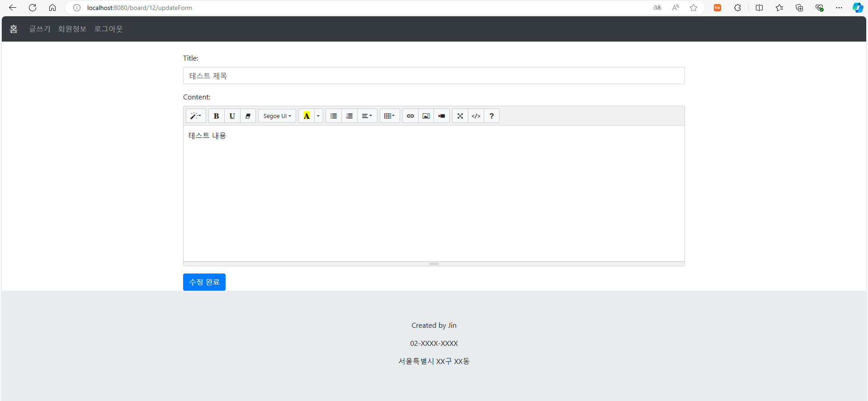The height and width of the screenshot is (401, 868).
Task: Open the Segoe UI font family dropdown
Action: (x=277, y=116)
